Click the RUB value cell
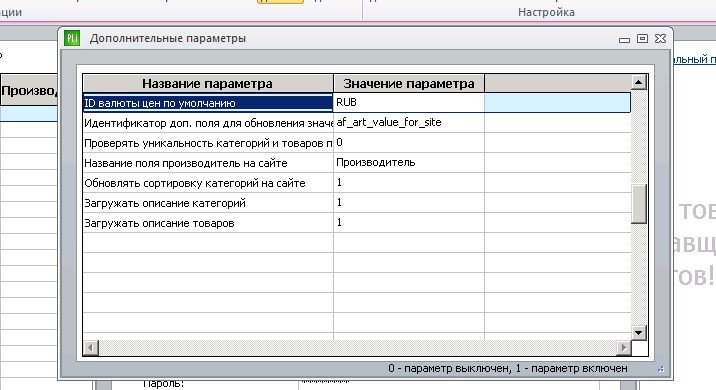Image resolution: width=716 pixels, height=390 pixels. tap(409, 103)
